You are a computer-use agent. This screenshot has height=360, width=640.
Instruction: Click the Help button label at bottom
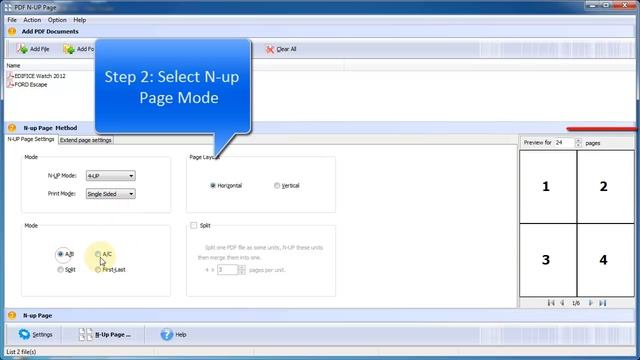181,334
